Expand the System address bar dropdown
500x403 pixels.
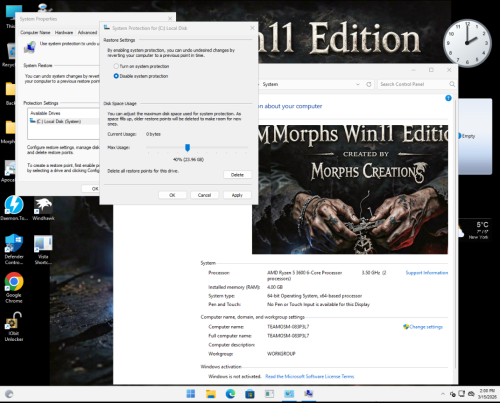[358, 84]
